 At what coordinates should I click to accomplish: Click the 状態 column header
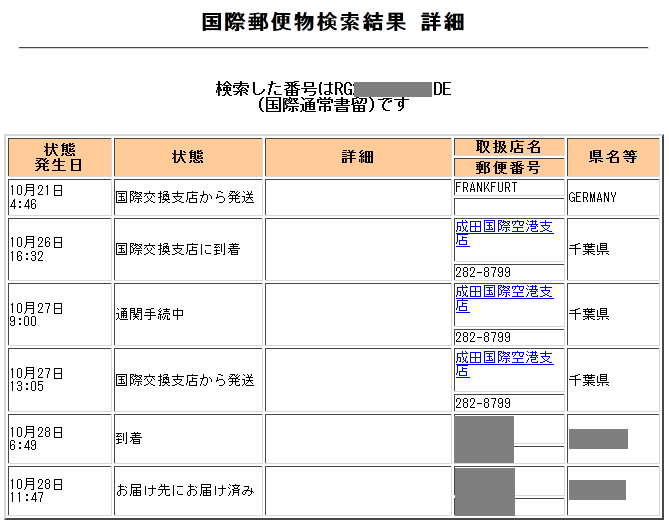tap(188, 157)
